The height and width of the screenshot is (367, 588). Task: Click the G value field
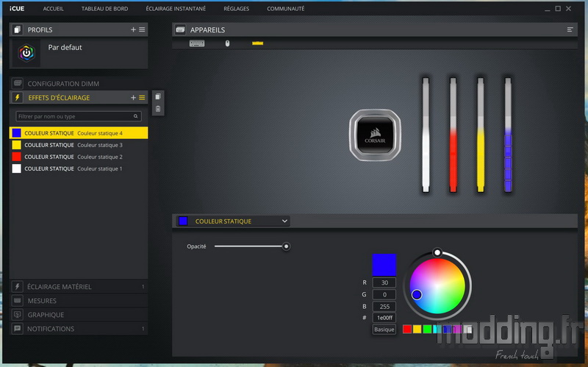point(384,295)
